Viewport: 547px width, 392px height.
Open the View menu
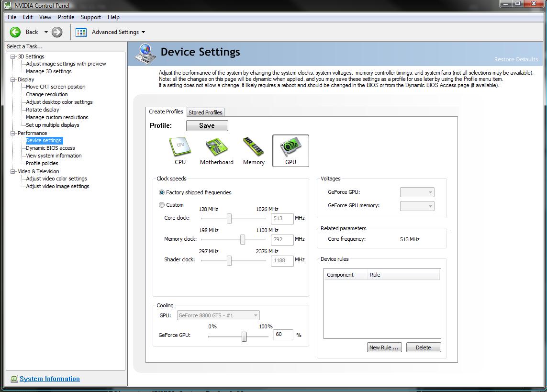click(x=45, y=17)
